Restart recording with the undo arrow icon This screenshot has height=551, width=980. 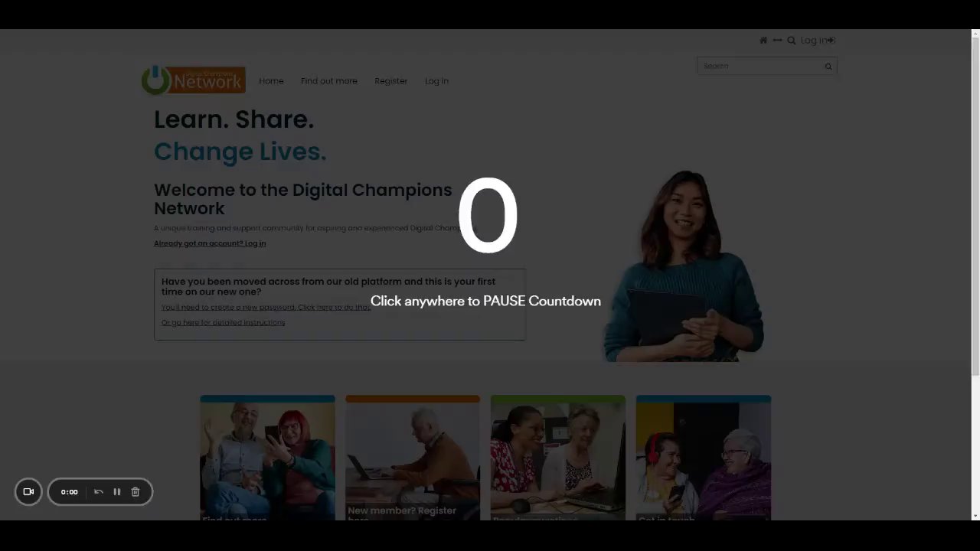point(99,492)
